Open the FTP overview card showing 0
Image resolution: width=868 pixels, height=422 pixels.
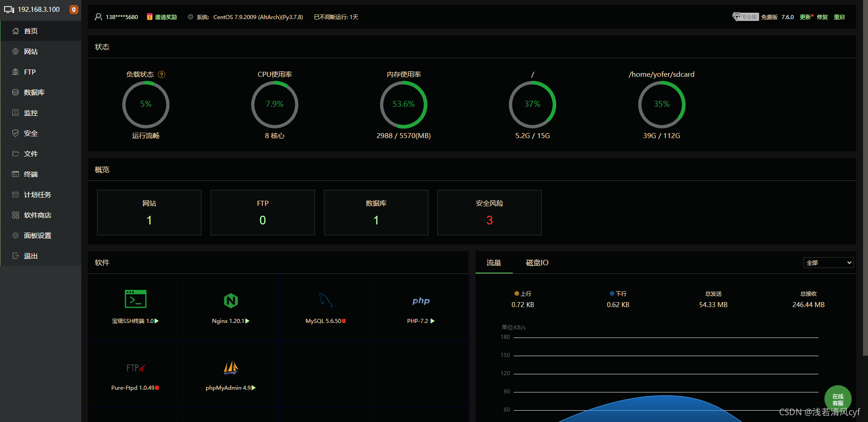[263, 213]
